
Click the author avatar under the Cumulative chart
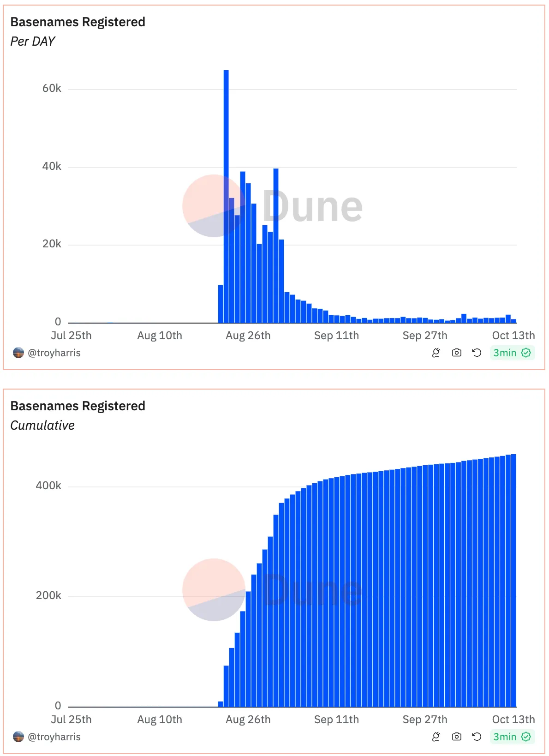[18, 737]
